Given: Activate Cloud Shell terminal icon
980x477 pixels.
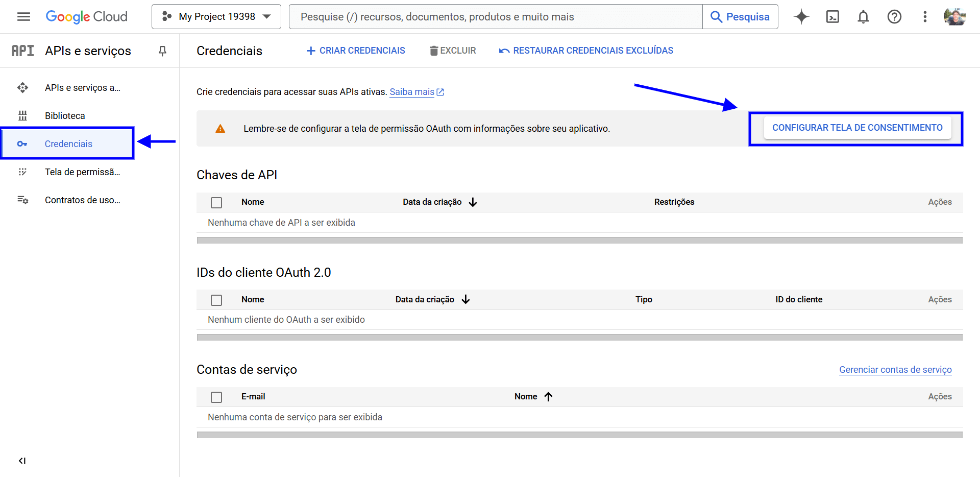Looking at the screenshot, I should 832,17.
